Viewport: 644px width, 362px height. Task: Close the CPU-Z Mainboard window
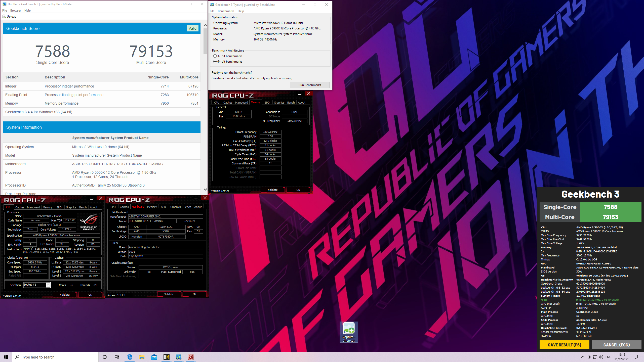point(205,198)
